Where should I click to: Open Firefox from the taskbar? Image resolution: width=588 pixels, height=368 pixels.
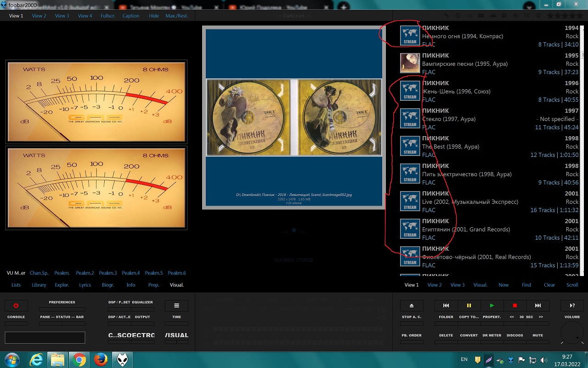click(101, 359)
